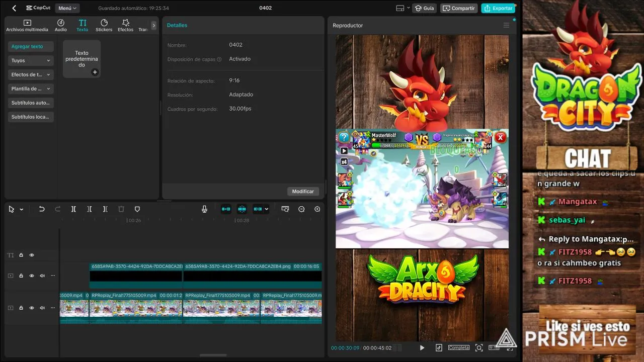Viewport: 644px width, 362px height.
Task: Undo the last action
Action: pyautogui.click(x=42, y=209)
